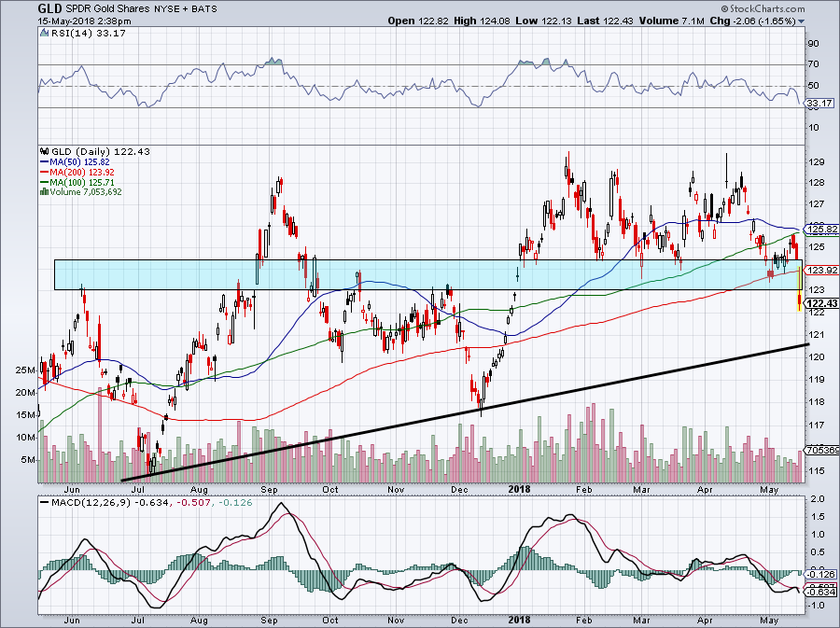Screen dimensions: 840x628
Task: Click the High 124.08 value
Action: 483,21
